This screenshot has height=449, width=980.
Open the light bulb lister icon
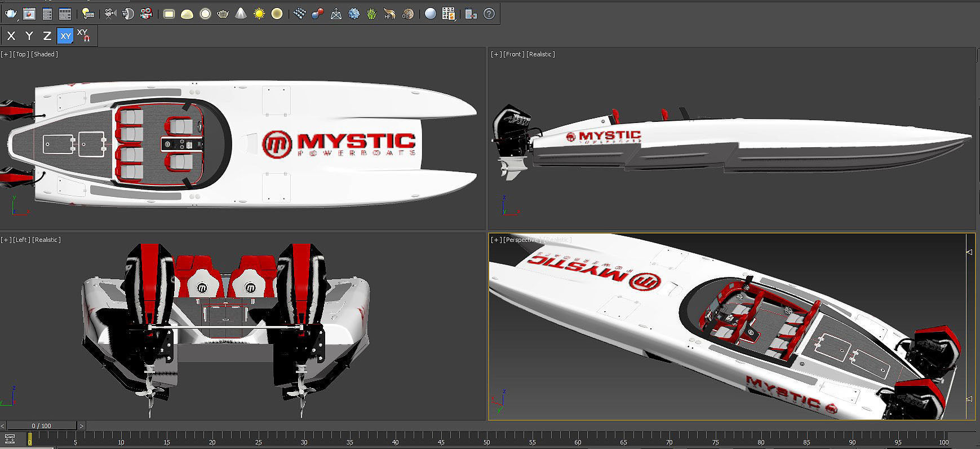(x=88, y=14)
